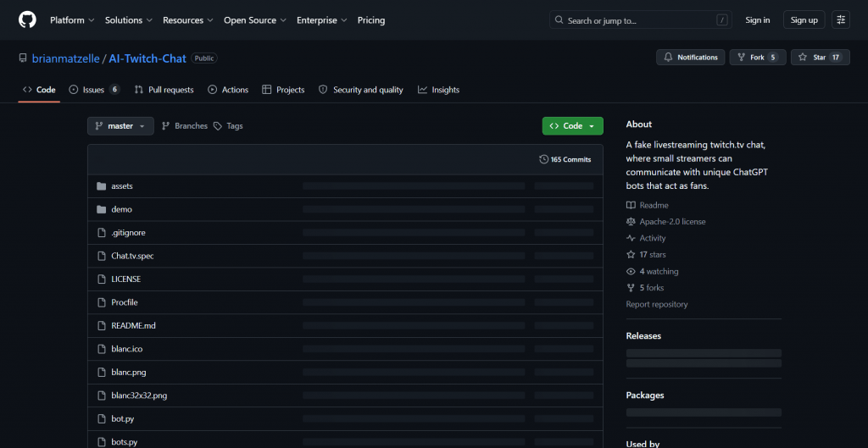Open the blanc.png file
868x448 pixels.
(x=129, y=373)
